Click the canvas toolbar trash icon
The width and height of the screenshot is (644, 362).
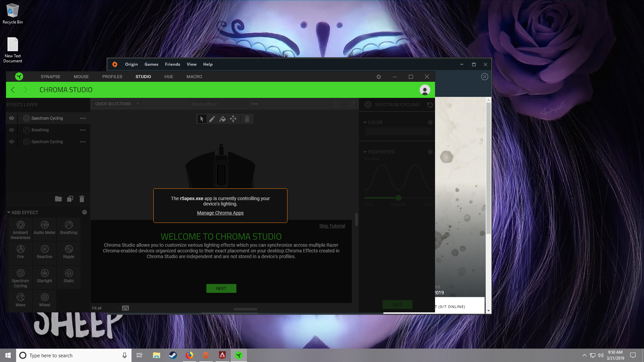pyautogui.click(x=247, y=119)
